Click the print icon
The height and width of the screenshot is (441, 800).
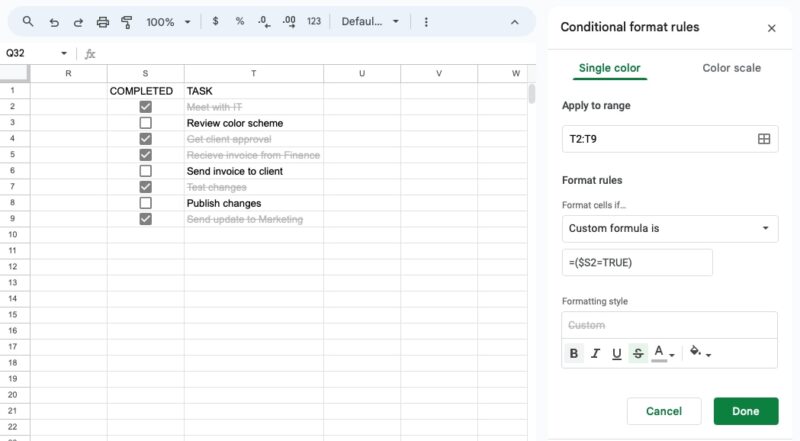point(103,22)
